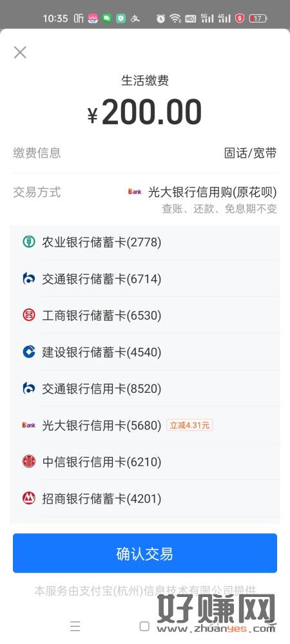Tap the CITIC Bank logo icon
This screenshot has width=290, height=644.
click(28, 462)
